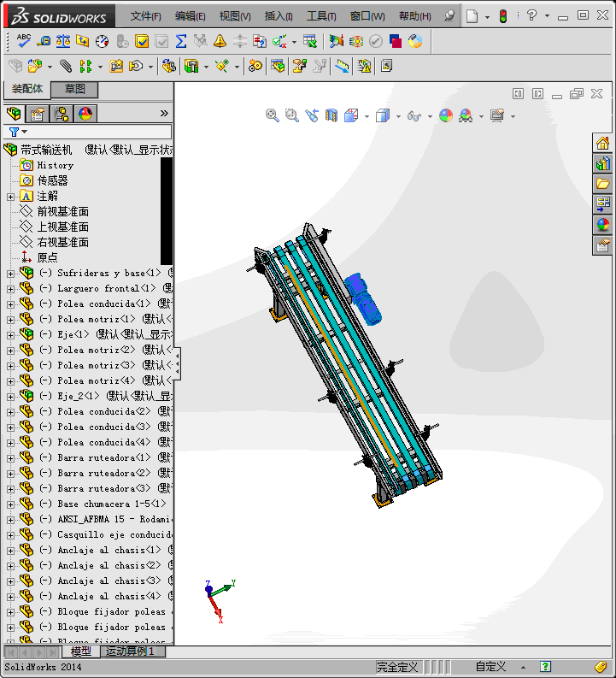Click Edit Appearance color ball in viewport

[x=446, y=115]
